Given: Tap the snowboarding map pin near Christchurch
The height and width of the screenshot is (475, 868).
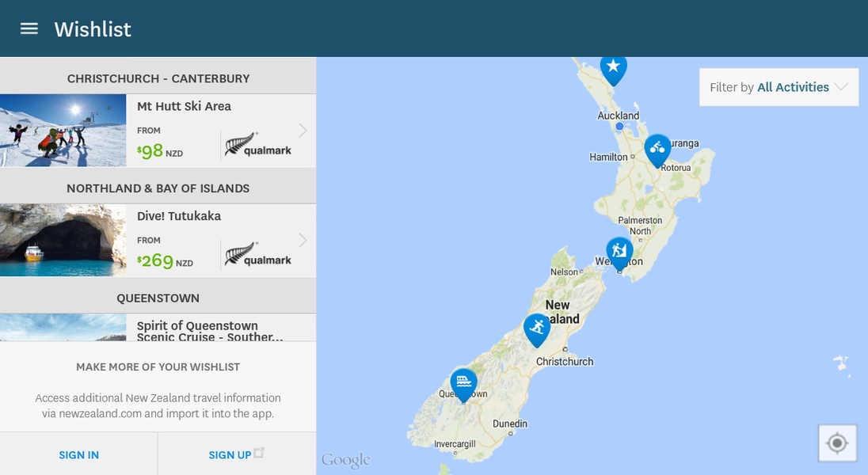Looking at the screenshot, I should click(x=537, y=330).
